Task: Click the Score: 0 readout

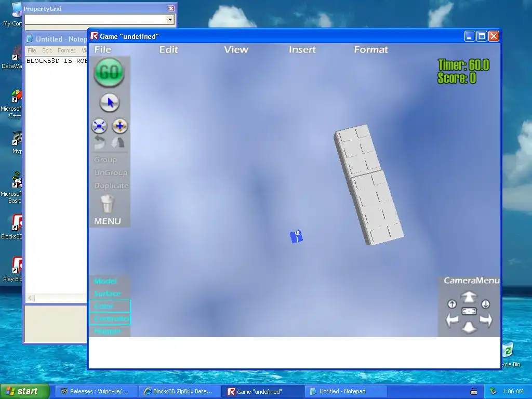Action: point(457,78)
